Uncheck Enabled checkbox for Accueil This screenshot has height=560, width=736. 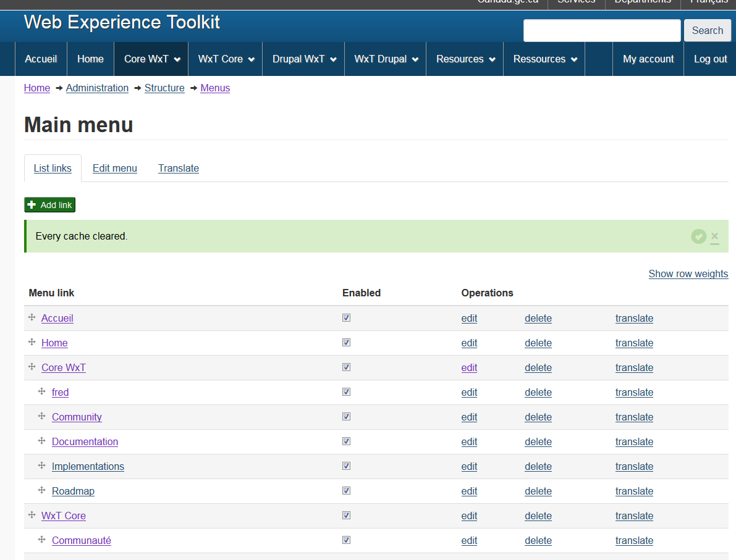(x=346, y=317)
